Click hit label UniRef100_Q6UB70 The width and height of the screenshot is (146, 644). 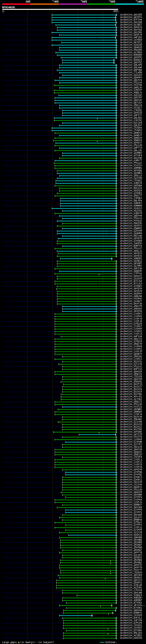pos(131,354)
